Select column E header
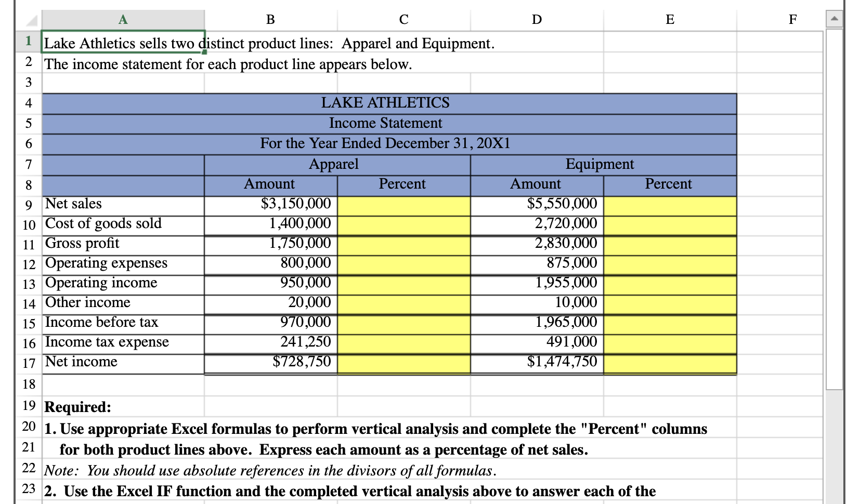Viewport: 860px width, 504px height. pyautogui.click(x=669, y=19)
